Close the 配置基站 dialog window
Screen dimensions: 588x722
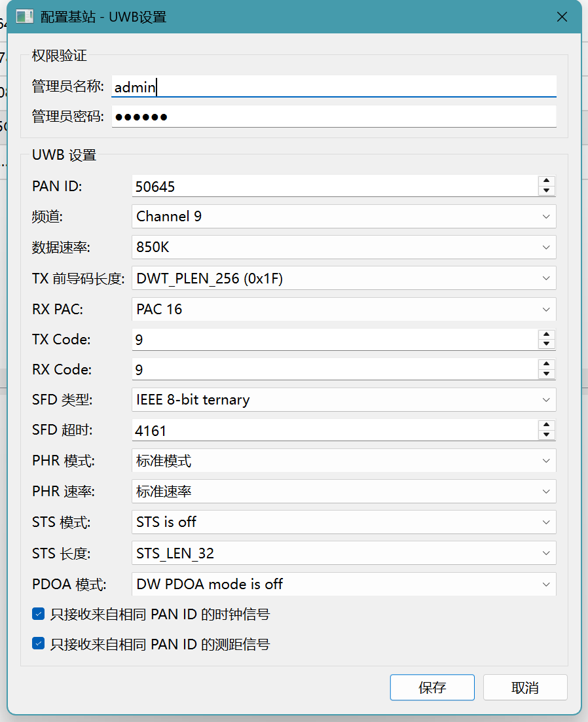click(562, 17)
